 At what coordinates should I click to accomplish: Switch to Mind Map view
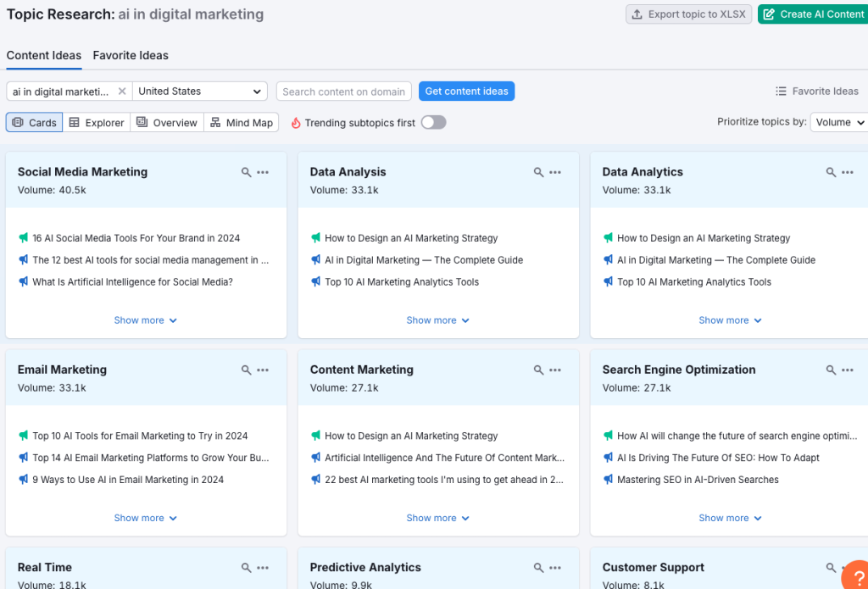pos(242,122)
